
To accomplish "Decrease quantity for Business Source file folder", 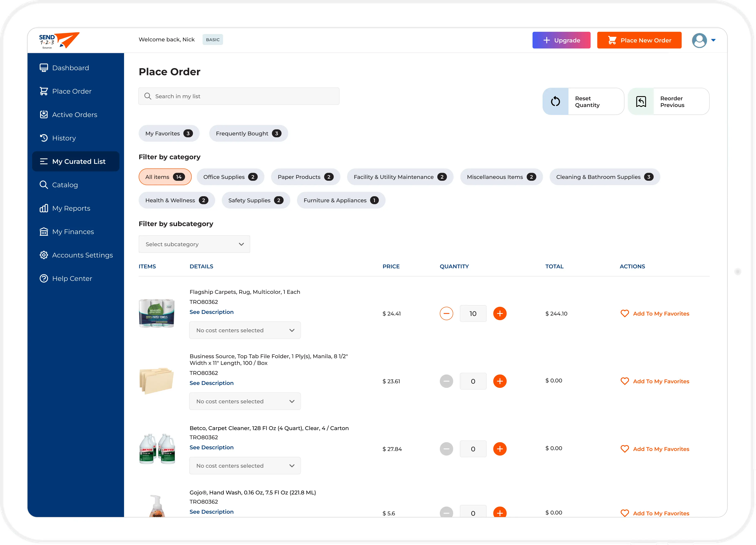I will click(446, 381).
